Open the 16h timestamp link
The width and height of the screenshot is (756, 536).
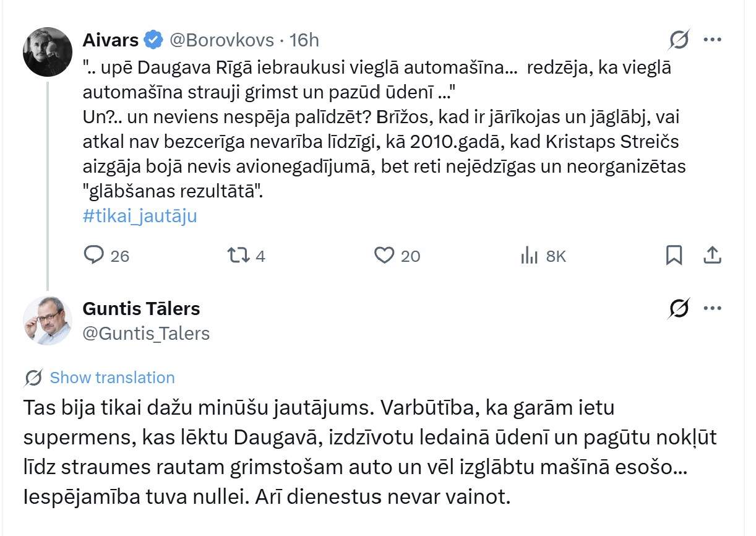[304, 40]
